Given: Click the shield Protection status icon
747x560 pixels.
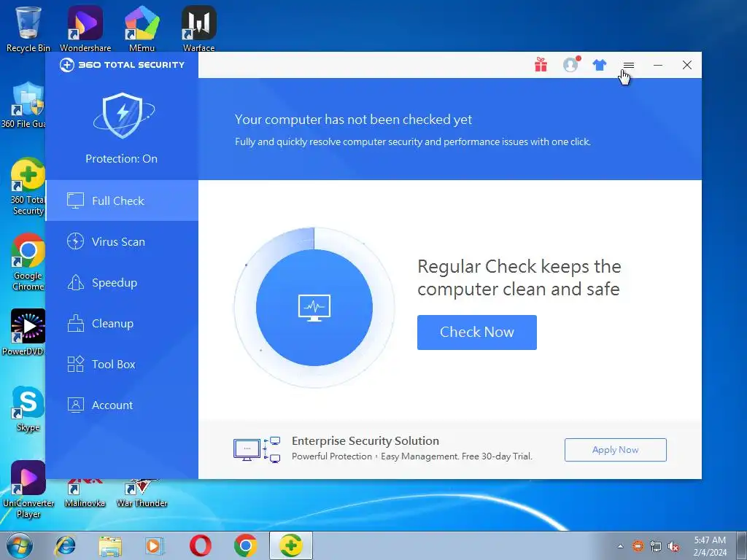Looking at the screenshot, I should pyautogui.click(x=123, y=116).
